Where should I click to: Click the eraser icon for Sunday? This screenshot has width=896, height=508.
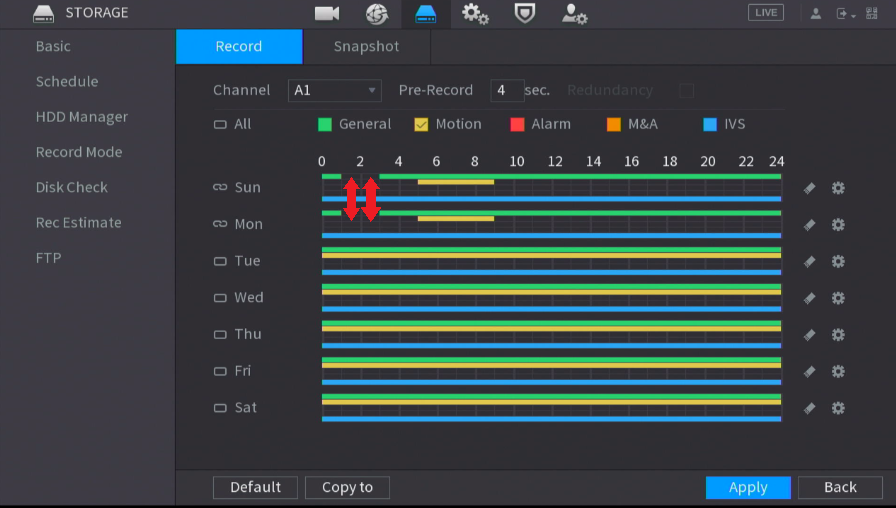click(809, 188)
